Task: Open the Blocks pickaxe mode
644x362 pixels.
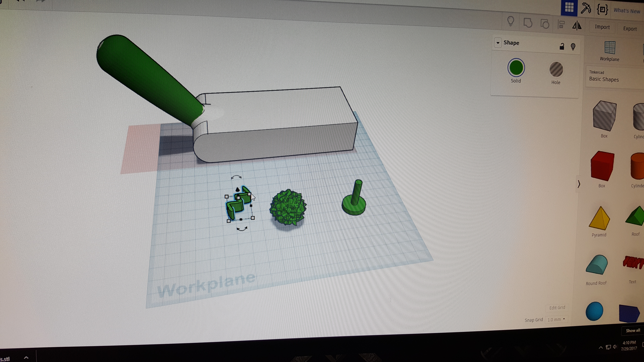Action: (586, 8)
